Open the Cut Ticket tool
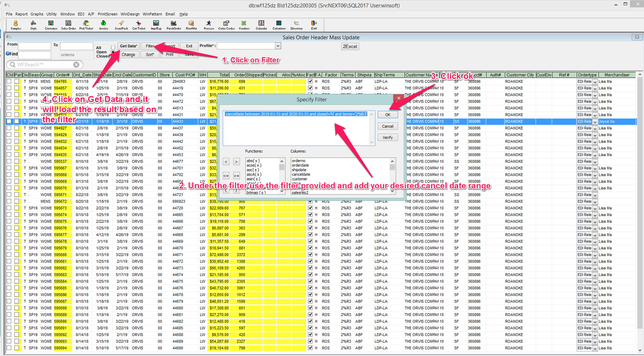This screenshot has width=644, height=356. (x=139, y=25)
